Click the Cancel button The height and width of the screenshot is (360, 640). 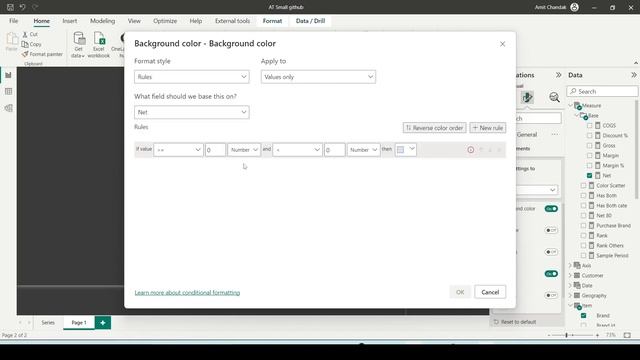pyautogui.click(x=490, y=292)
